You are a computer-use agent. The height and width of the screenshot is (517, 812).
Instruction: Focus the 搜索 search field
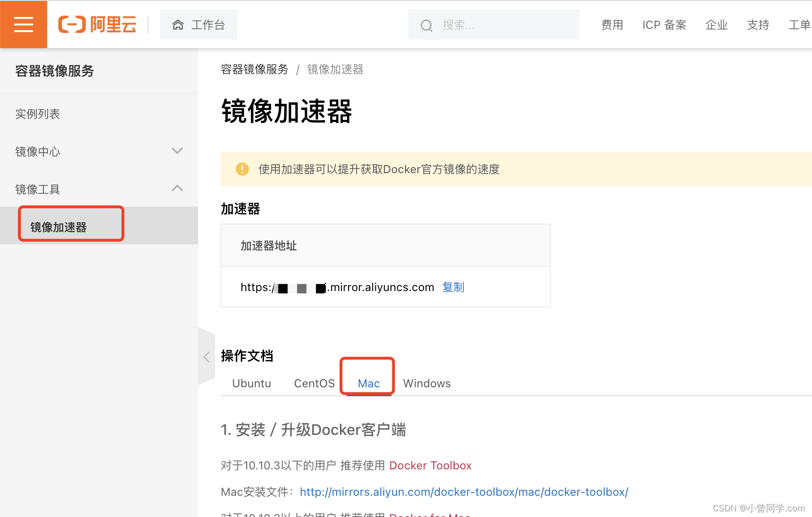pos(494,25)
